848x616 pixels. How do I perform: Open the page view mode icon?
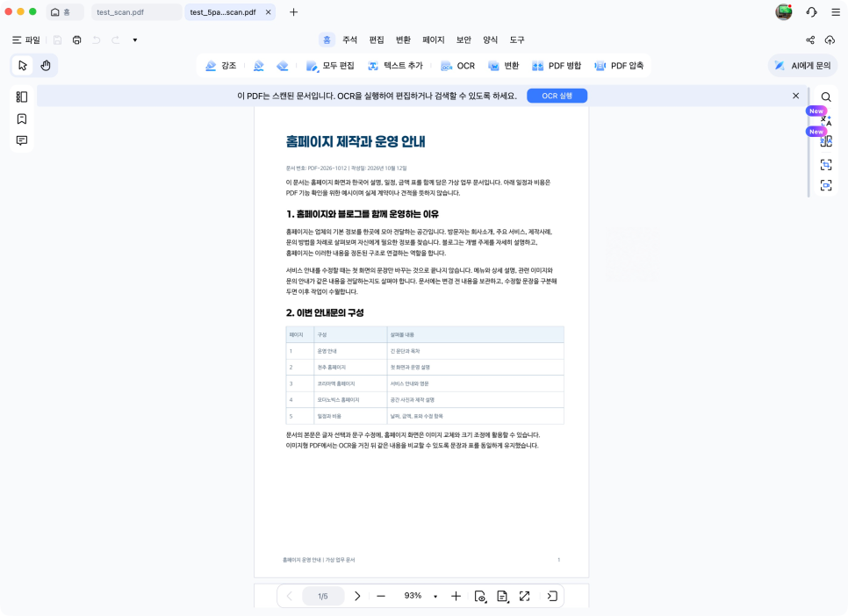pyautogui.click(x=480, y=596)
